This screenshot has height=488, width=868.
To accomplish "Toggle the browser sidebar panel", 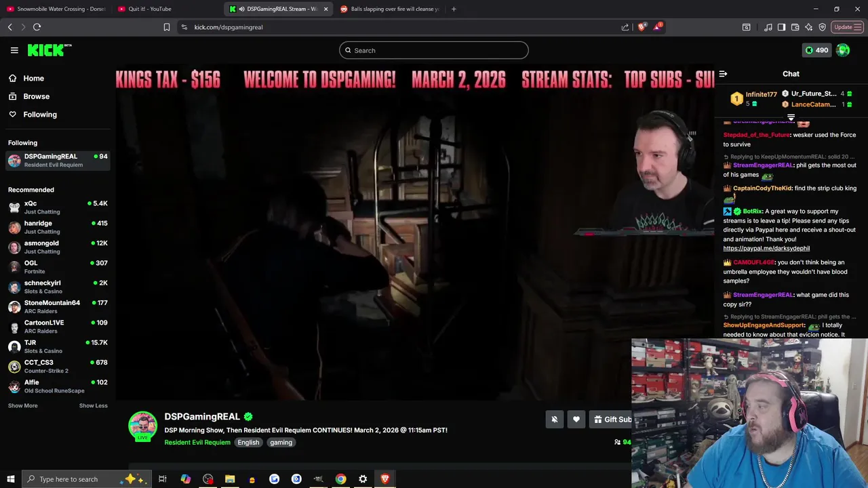I will [781, 27].
